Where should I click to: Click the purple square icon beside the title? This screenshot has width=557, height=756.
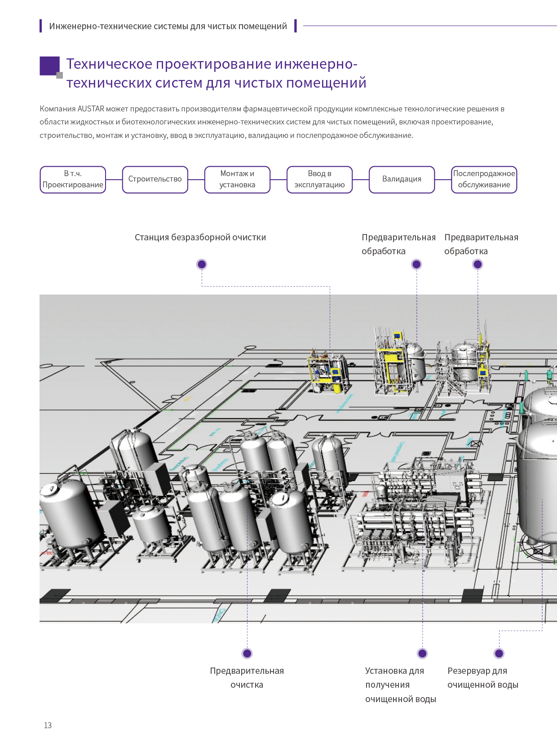[51, 67]
